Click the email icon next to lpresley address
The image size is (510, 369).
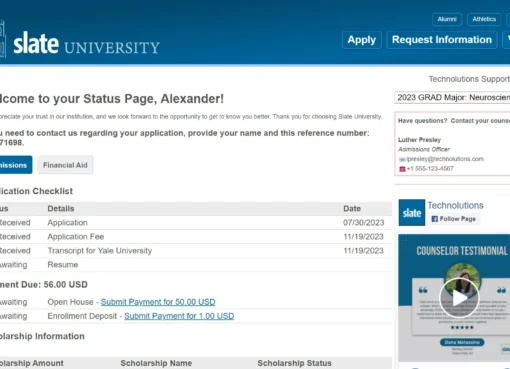tap(402, 159)
